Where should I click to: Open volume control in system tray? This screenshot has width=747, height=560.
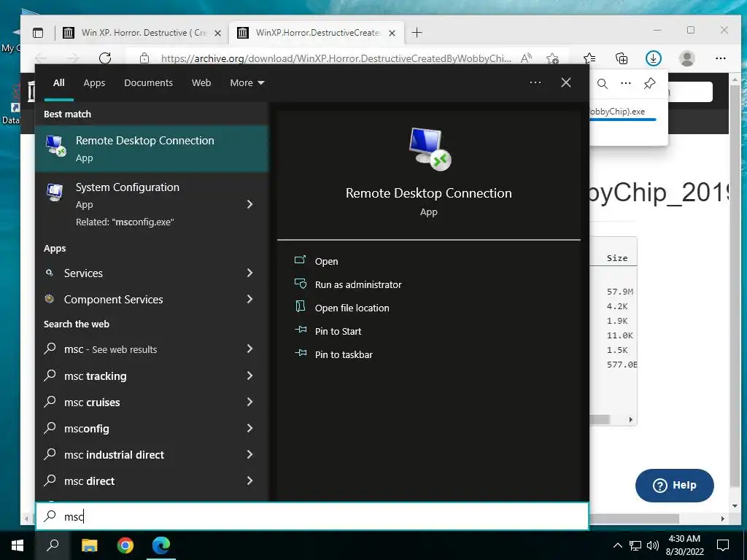(653, 545)
